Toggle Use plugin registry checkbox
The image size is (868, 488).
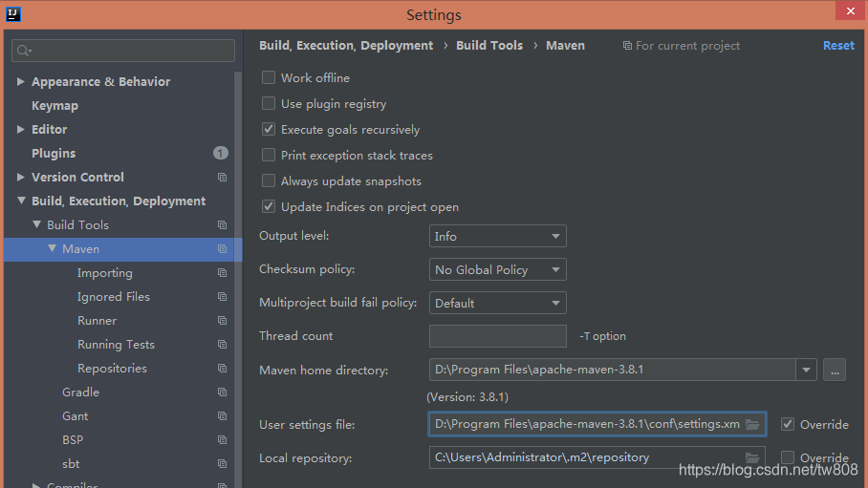[x=269, y=103]
